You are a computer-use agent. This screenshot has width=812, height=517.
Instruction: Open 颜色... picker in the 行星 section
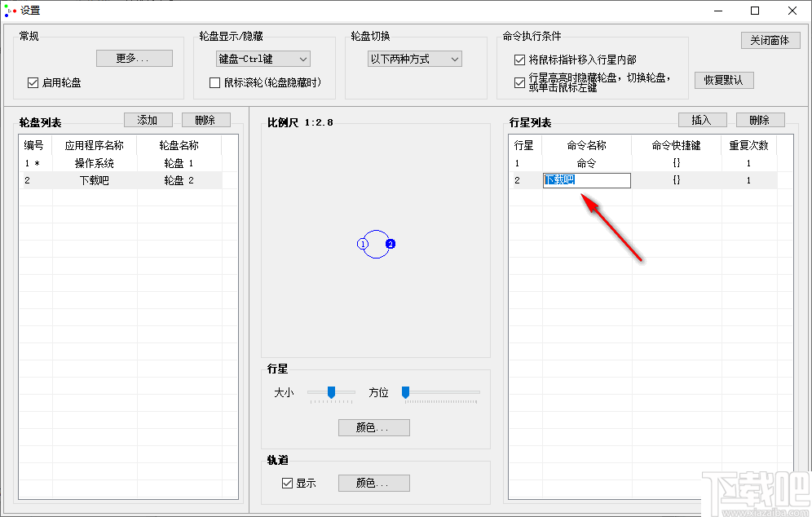[x=373, y=427]
